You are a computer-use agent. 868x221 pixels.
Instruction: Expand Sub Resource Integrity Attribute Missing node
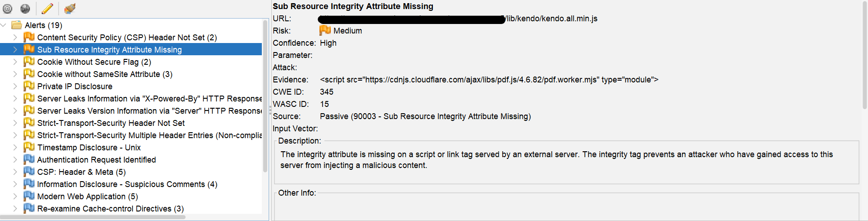pos(15,49)
